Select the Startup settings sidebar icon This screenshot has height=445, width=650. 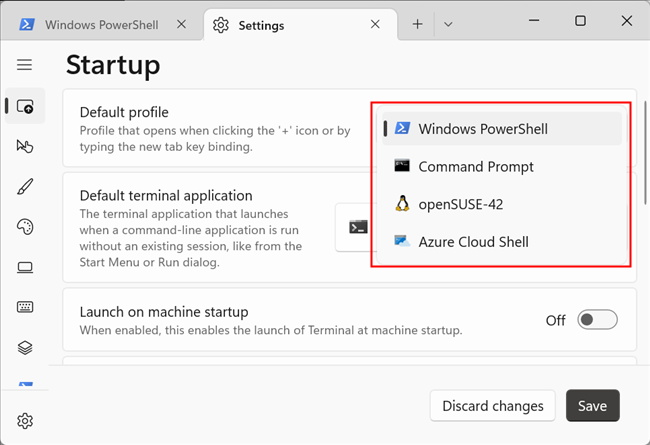click(25, 106)
